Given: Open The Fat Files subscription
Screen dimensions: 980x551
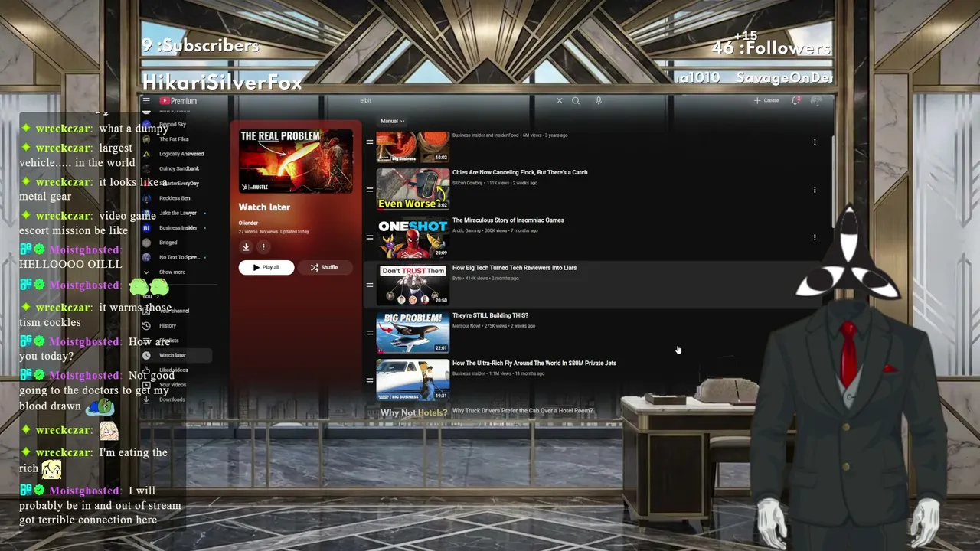Looking at the screenshot, I should tap(175, 139).
